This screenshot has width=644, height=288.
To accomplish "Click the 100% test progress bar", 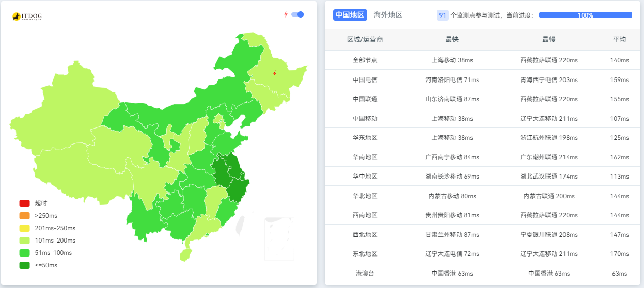I will tap(585, 15).
